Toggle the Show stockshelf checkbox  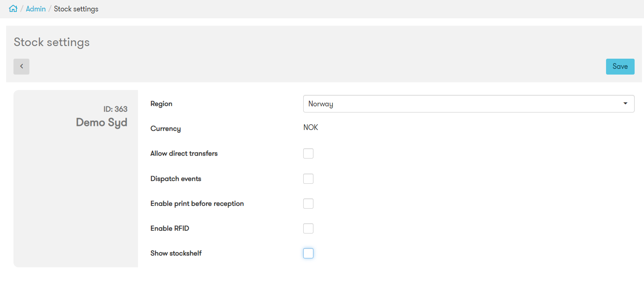pyautogui.click(x=308, y=253)
